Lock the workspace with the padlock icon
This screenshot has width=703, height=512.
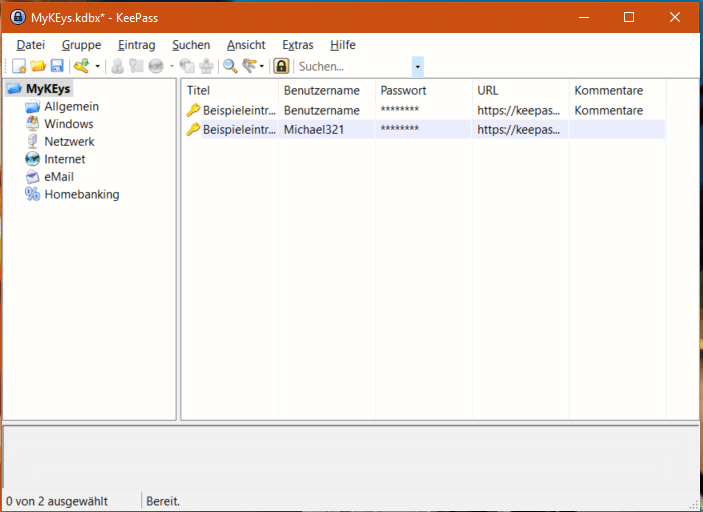[281, 66]
